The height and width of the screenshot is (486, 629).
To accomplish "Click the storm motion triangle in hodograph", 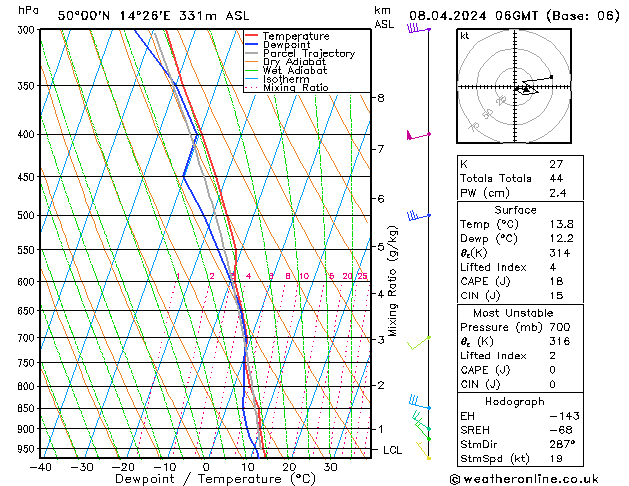I will 526,90.
